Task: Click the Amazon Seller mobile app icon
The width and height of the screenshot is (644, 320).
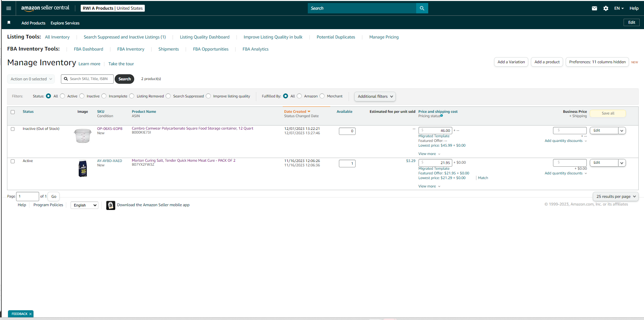Action: (x=110, y=205)
